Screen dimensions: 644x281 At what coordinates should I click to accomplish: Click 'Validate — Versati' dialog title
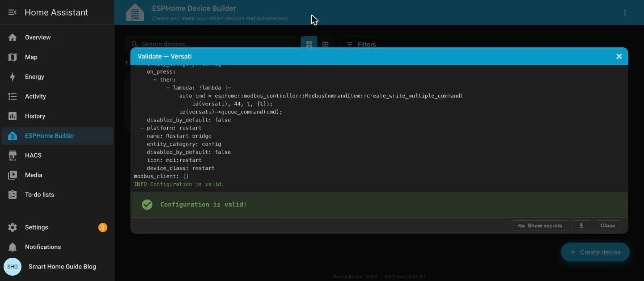tap(165, 56)
